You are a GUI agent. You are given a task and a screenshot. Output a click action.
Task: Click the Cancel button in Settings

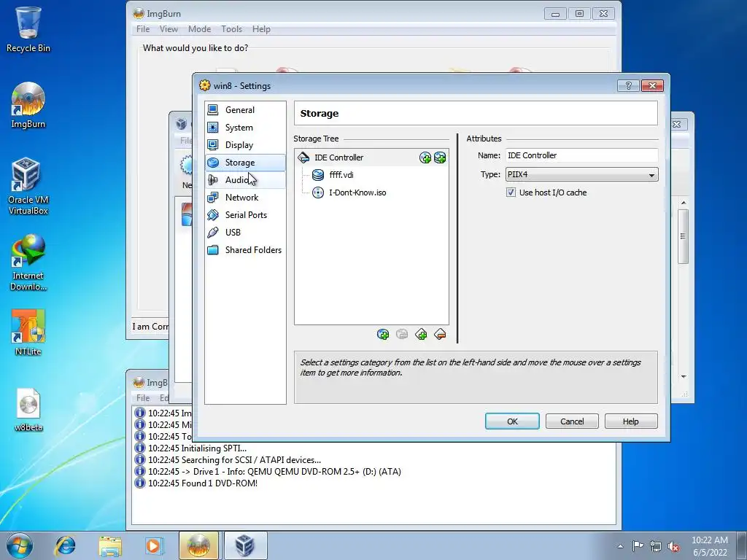click(572, 421)
